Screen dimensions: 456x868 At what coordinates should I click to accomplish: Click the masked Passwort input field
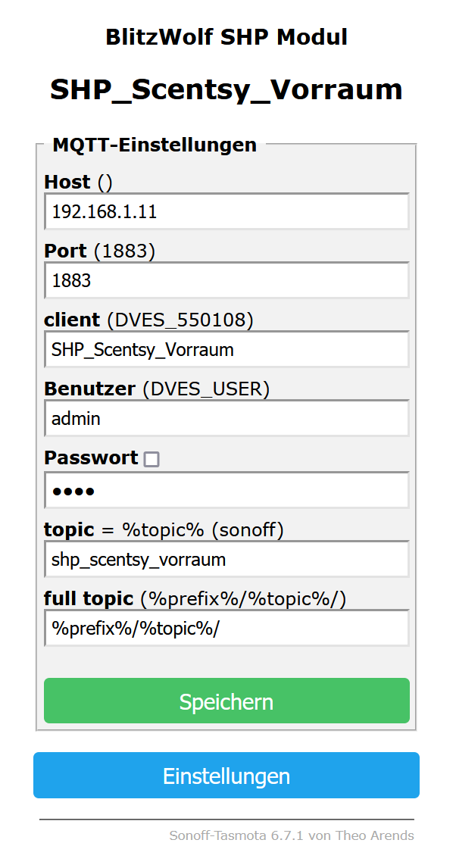(x=227, y=490)
